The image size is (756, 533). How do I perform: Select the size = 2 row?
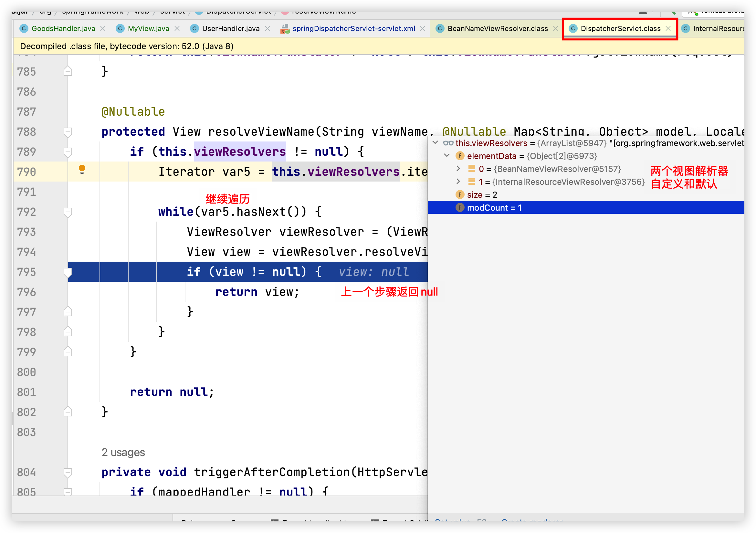click(586, 195)
